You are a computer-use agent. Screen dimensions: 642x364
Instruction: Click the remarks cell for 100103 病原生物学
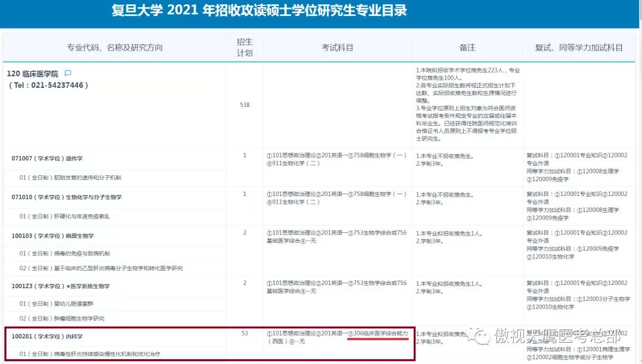tap(449, 238)
